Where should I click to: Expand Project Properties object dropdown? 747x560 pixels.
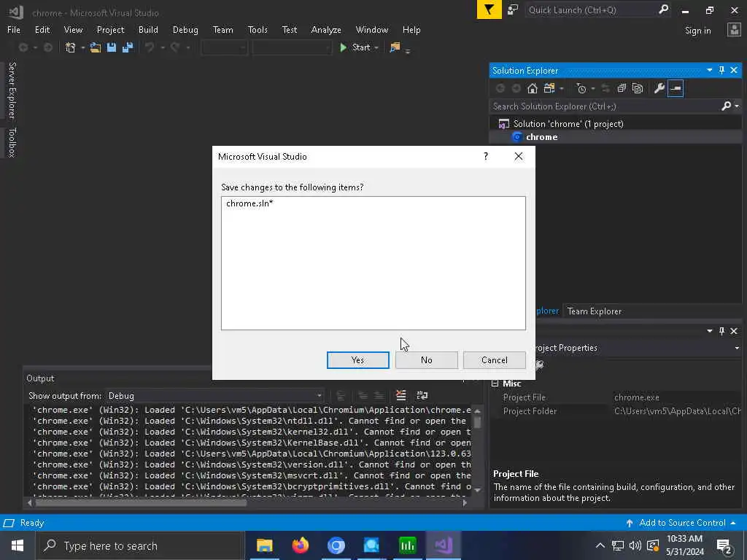pyautogui.click(x=737, y=348)
